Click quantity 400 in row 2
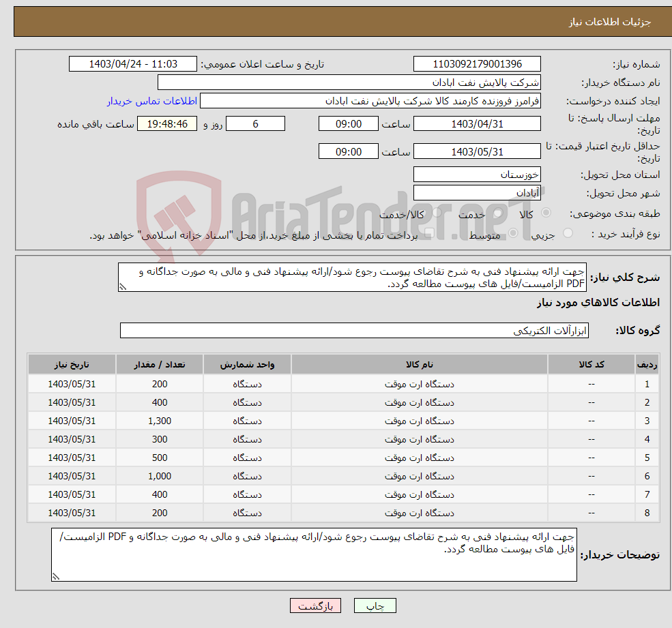The height and width of the screenshot is (628, 672). pos(160,402)
